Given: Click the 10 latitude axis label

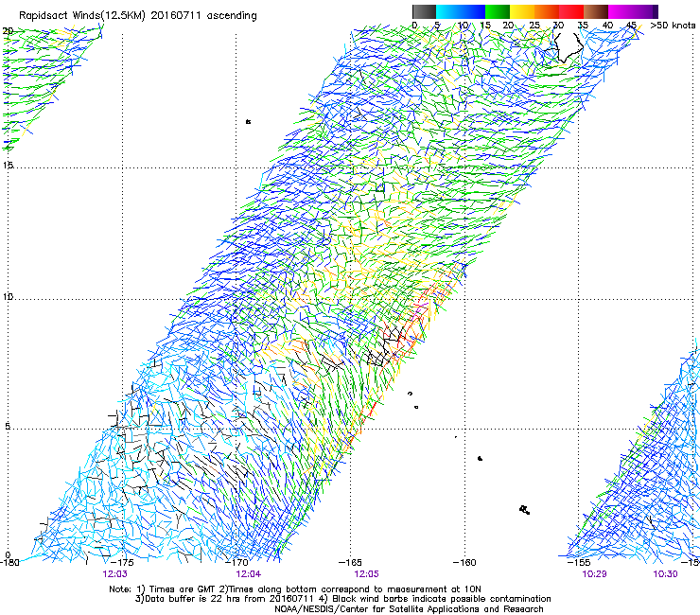Looking at the screenshot, I should point(8,297).
